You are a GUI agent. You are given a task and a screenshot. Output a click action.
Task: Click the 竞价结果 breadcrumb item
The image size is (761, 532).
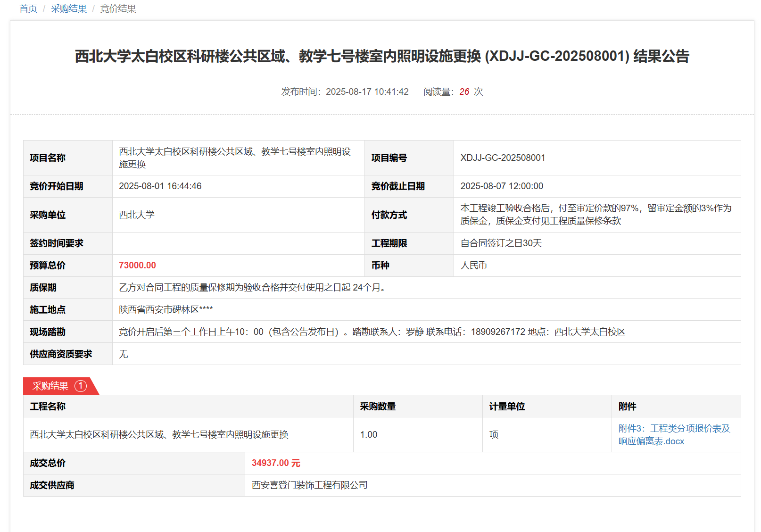click(118, 9)
